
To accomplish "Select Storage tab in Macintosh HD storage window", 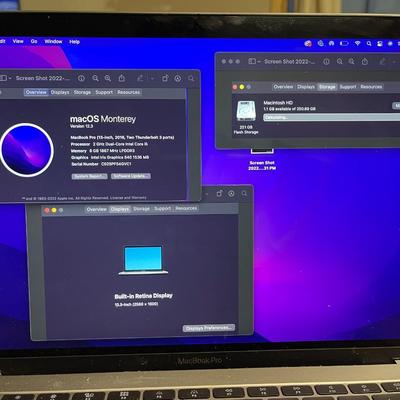I will (327, 87).
